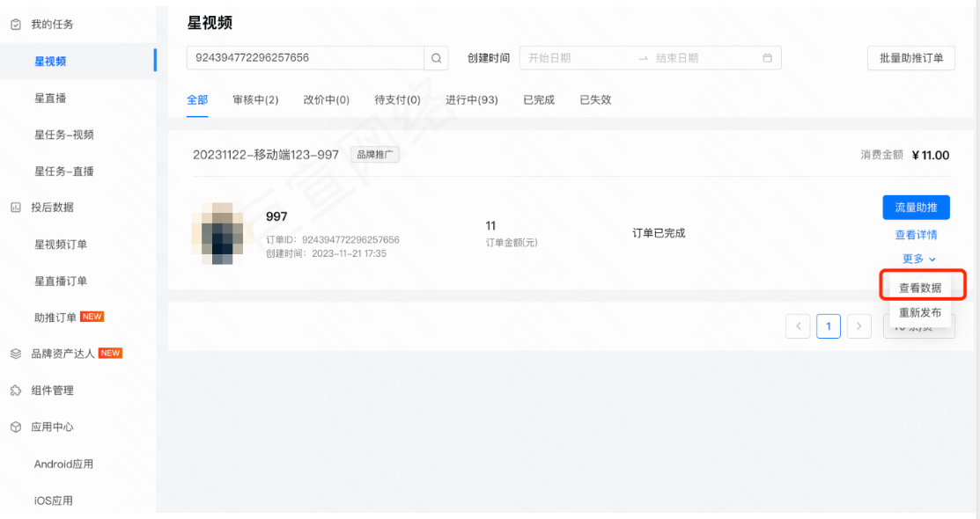Click the 997 creator avatar thumbnail
This screenshot has width=980, height=519.
pyautogui.click(x=223, y=233)
